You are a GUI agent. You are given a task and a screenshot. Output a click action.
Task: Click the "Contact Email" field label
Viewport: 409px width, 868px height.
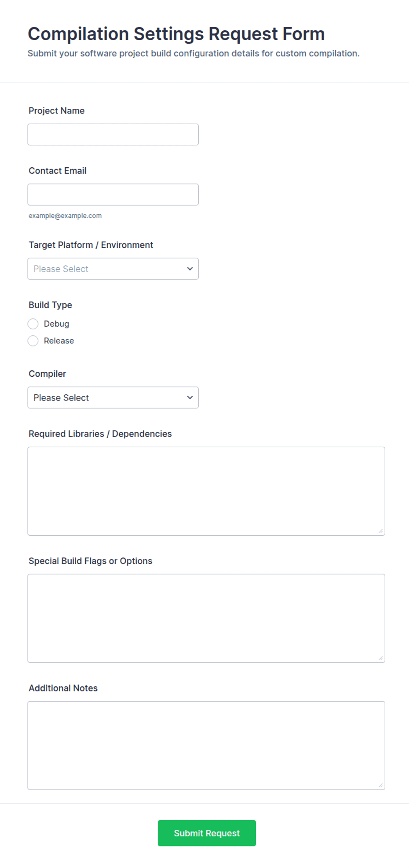pos(58,171)
